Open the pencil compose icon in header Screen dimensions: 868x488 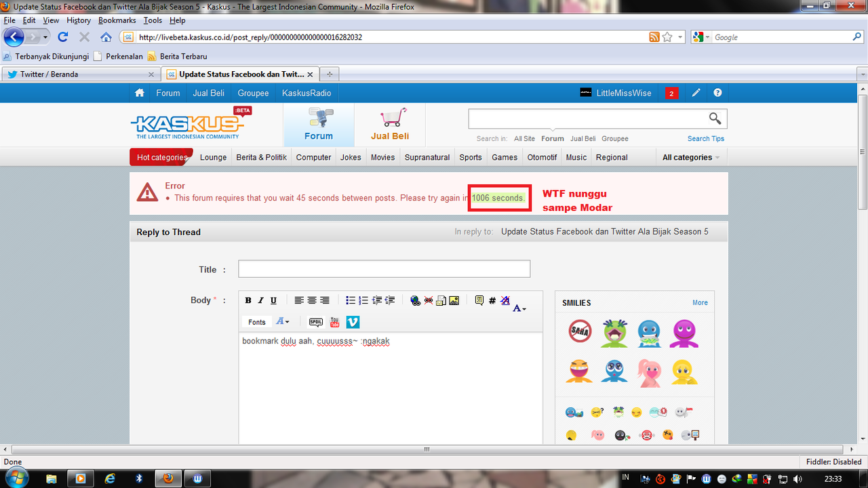[696, 93]
